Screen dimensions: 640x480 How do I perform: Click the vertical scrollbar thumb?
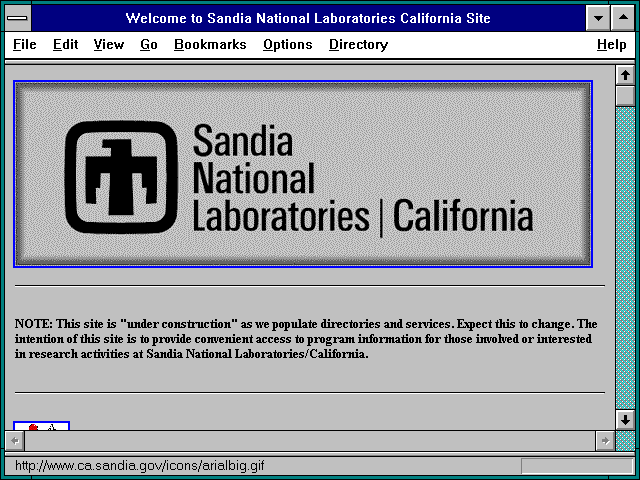coord(625,96)
